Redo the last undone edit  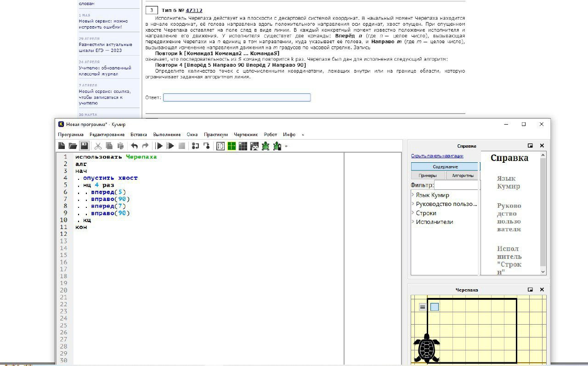pos(145,146)
